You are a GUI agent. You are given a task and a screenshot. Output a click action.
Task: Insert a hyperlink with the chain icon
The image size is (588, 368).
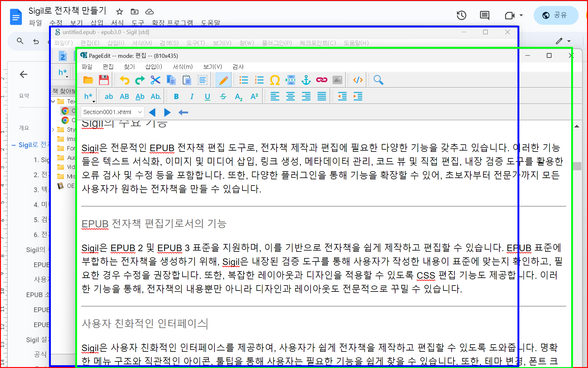321,80
